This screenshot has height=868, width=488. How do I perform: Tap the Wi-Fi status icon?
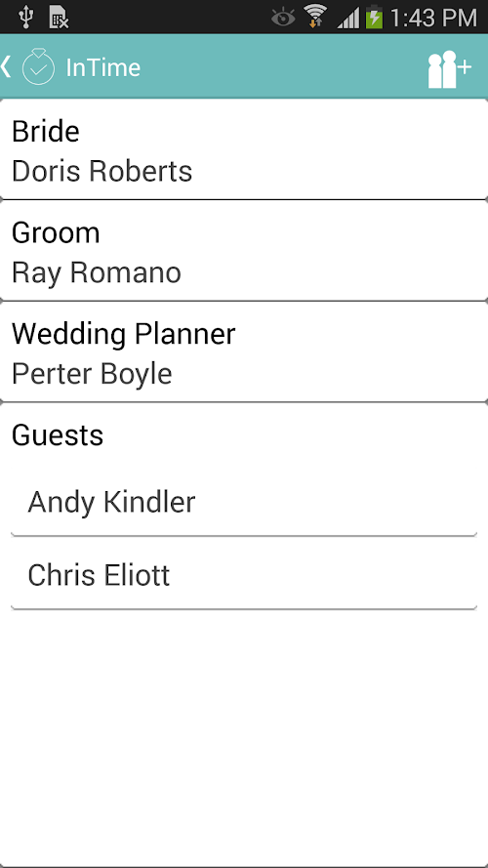click(x=315, y=16)
